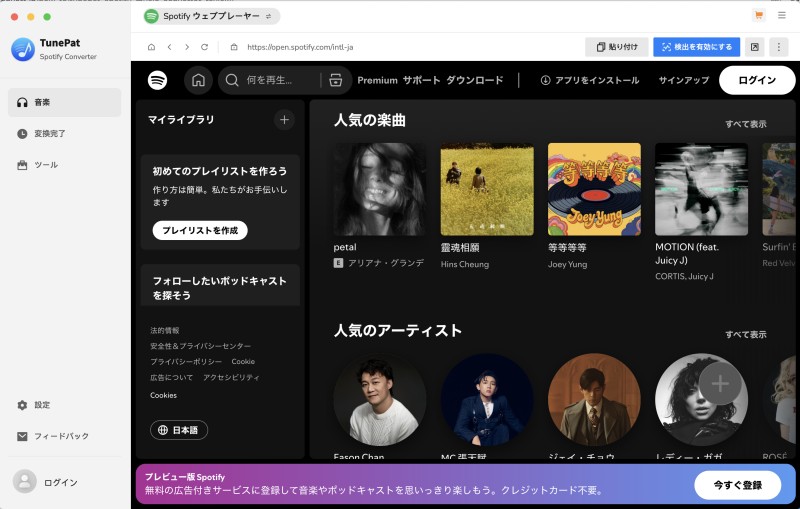The width and height of the screenshot is (800, 509).
Task: Click the サインアップ link
Action: pos(684,80)
